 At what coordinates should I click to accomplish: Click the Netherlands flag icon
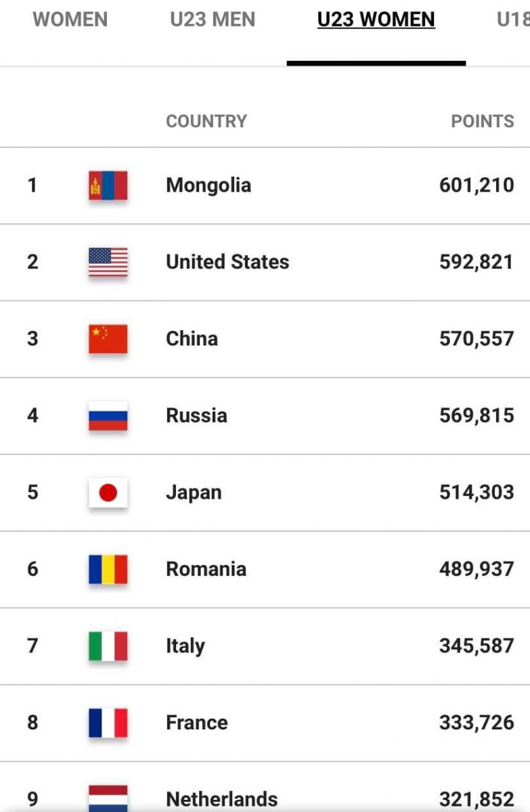tap(108, 798)
